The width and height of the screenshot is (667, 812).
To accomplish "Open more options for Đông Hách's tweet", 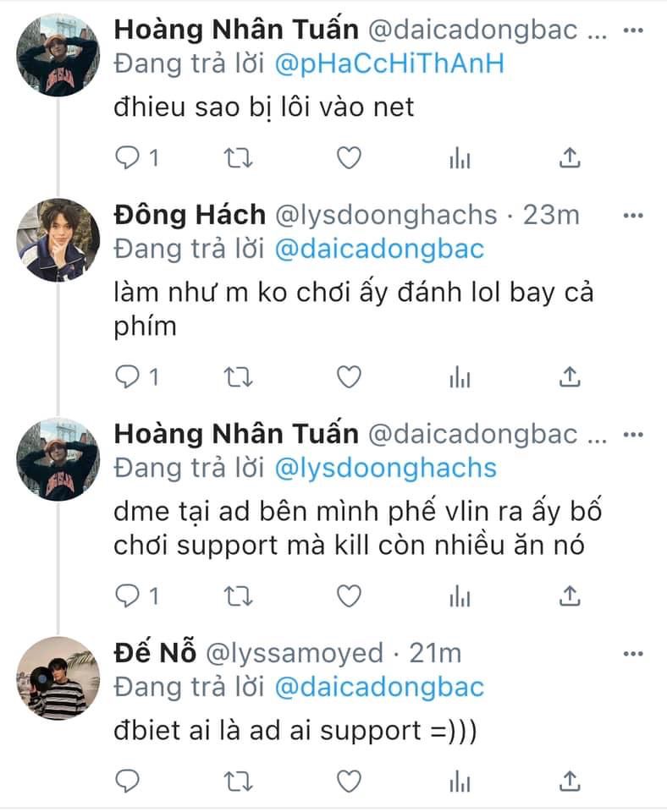I will 632,216.
